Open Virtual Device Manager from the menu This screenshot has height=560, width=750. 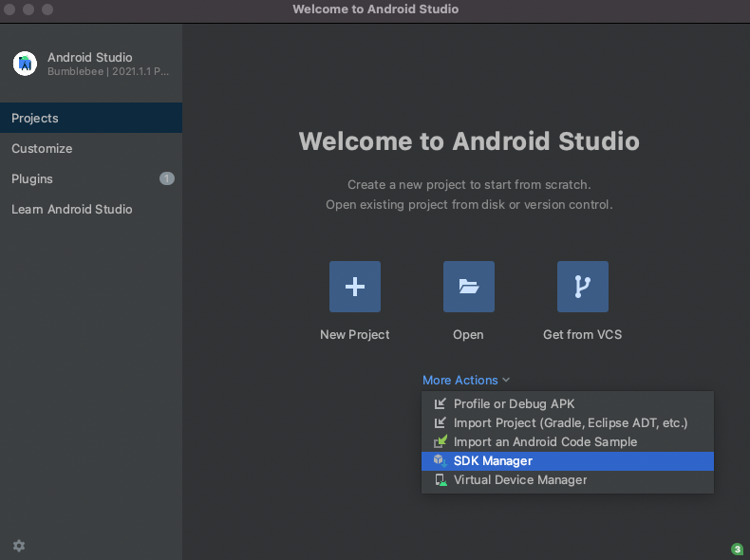[568, 480]
